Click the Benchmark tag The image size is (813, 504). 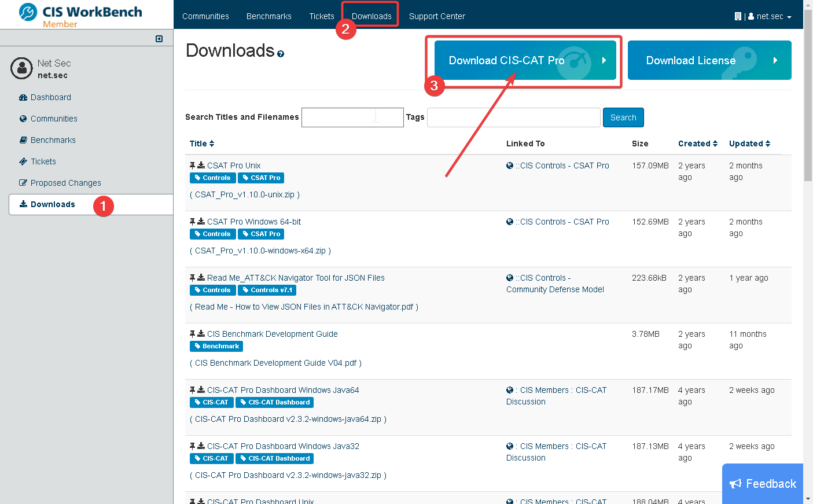pos(216,347)
